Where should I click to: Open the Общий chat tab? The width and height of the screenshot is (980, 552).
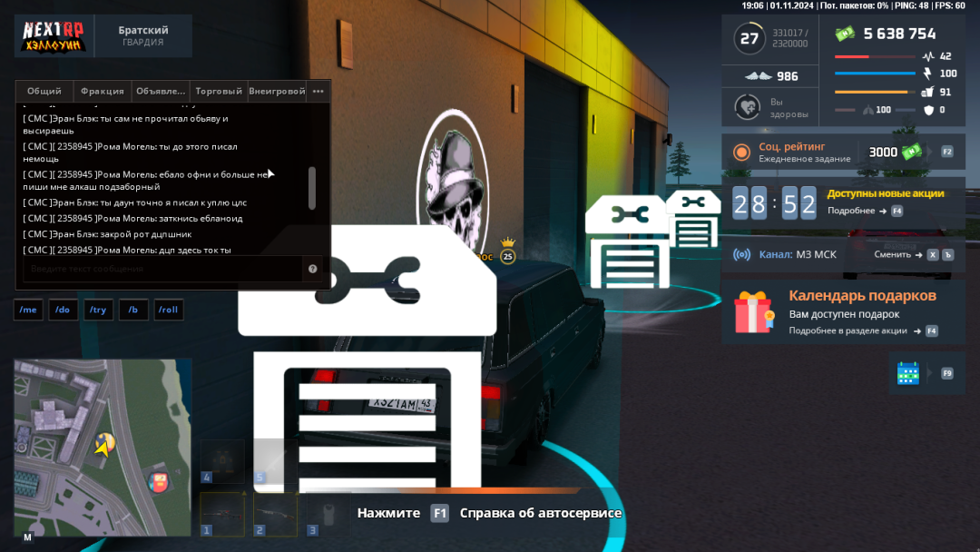44,92
